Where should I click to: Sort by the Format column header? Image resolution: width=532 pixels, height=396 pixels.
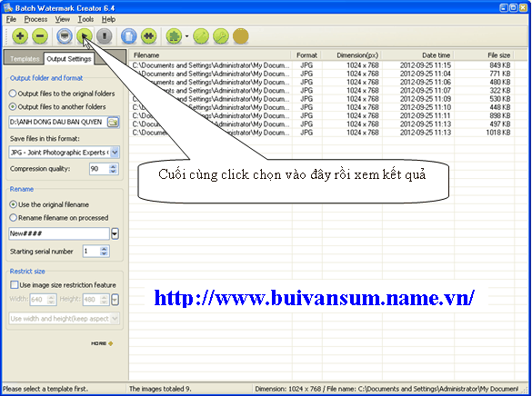pos(306,55)
